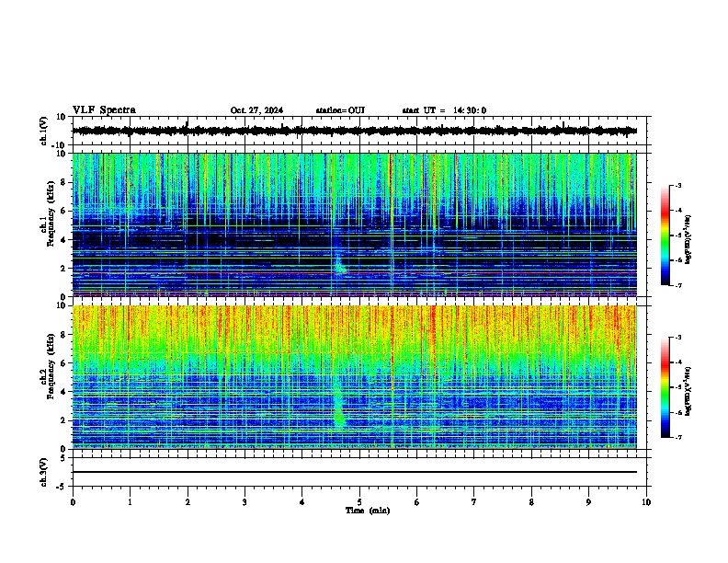Click the "4" kHz tick on ch.1 frequency axis
The height and width of the screenshot is (563, 728).
tap(63, 240)
